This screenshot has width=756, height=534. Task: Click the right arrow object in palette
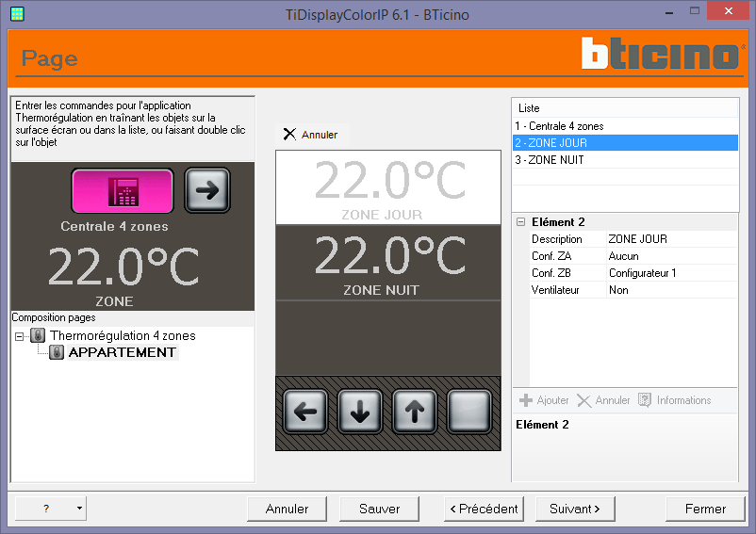coord(207,190)
